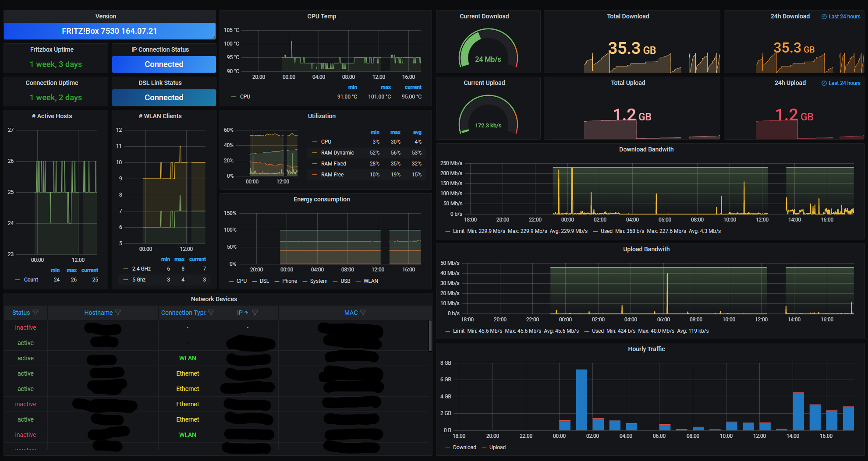Open the MAC column filter icon

click(x=363, y=313)
